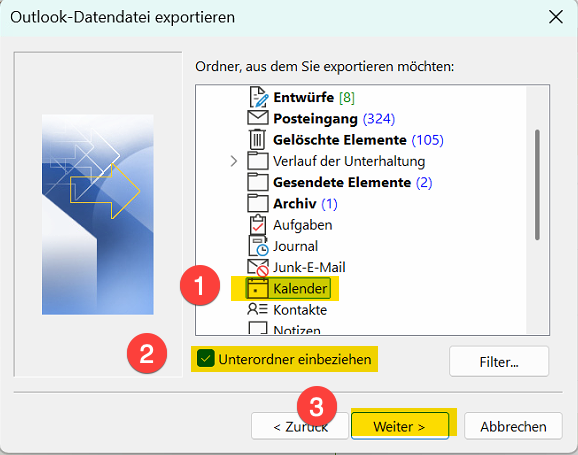Click the Posteingang envelope icon

coord(258,118)
